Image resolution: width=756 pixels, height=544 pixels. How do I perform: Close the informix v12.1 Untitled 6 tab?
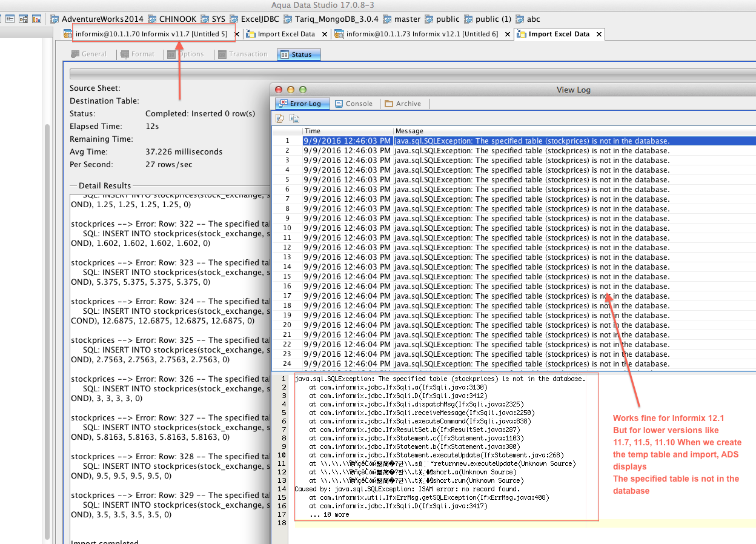[508, 35]
